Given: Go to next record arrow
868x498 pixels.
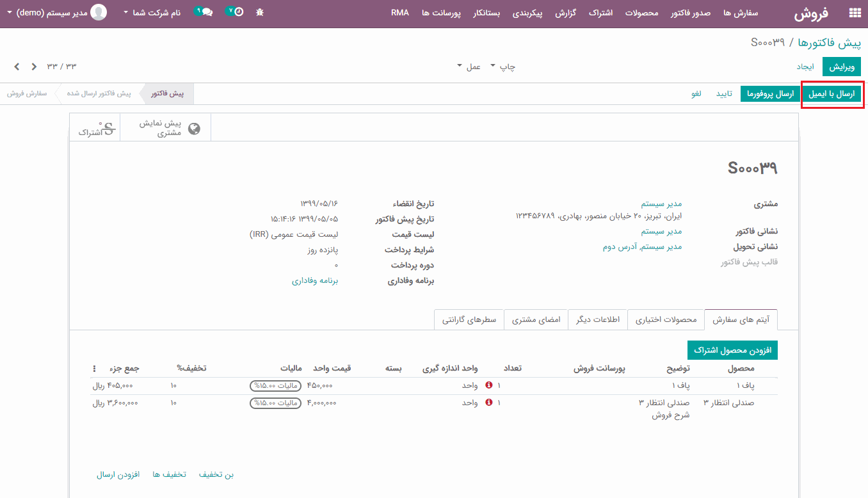Looking at the screenshot, I should point(17,67).
